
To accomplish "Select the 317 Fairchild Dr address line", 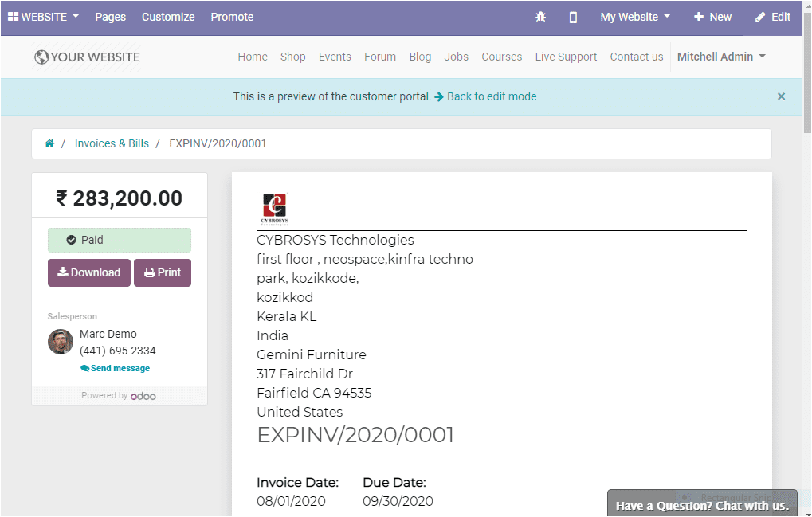I will pyautogui.click(x=304, y=374).
